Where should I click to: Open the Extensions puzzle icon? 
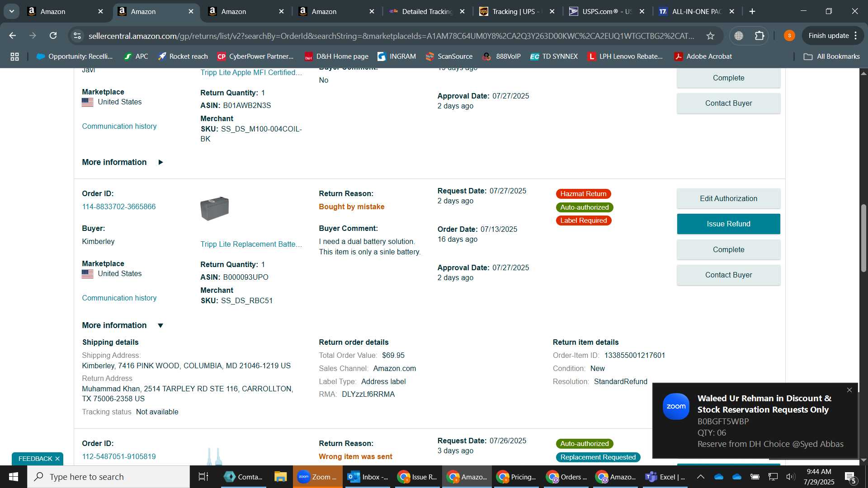[759, 36]
